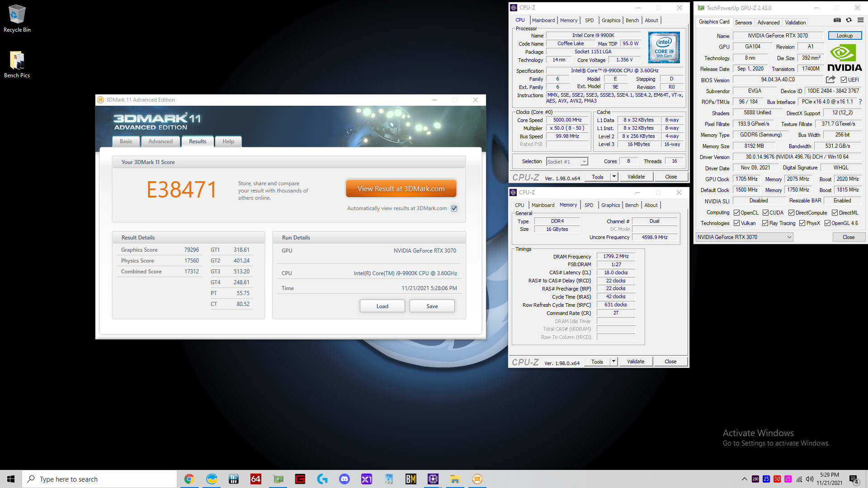Open the Sensors tab in GPU-Z
Image resolution: width=868 pixels, height=488 pixels.
[743, 22]
